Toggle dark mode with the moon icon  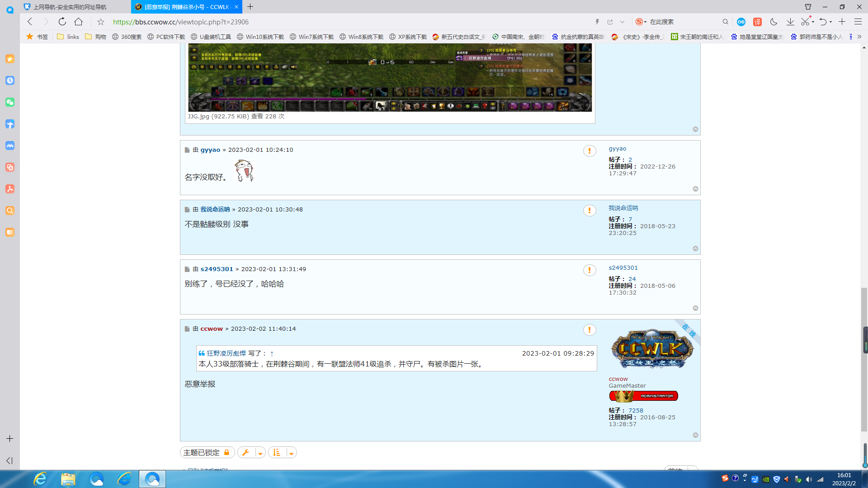(x=774, y=21)
